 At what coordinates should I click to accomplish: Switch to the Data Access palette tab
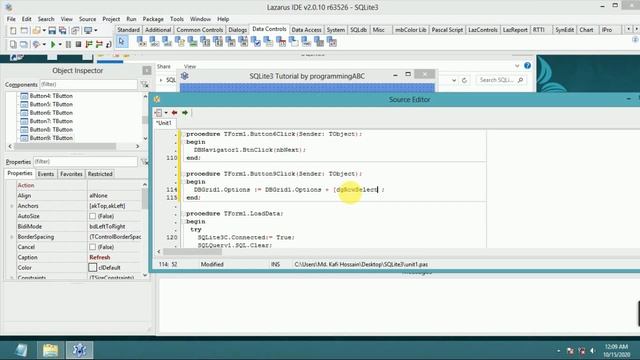tap(306, 30)
